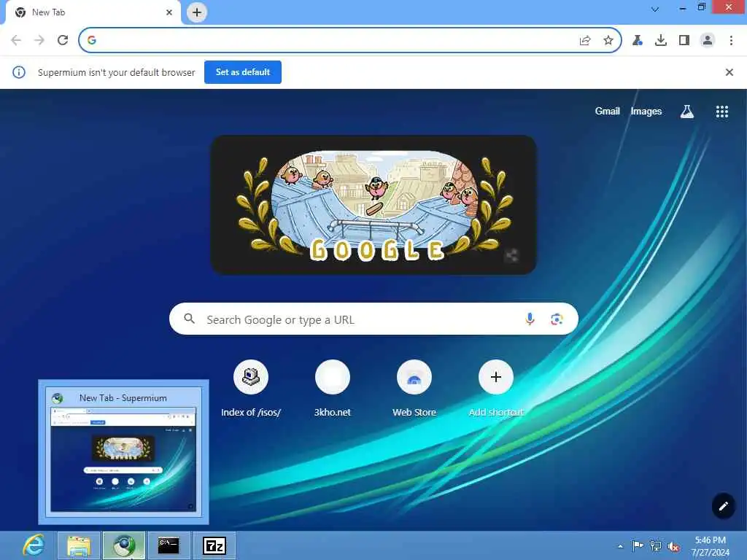Click Set as default button
Screen dimensions: 747x560
coord(243,72)
